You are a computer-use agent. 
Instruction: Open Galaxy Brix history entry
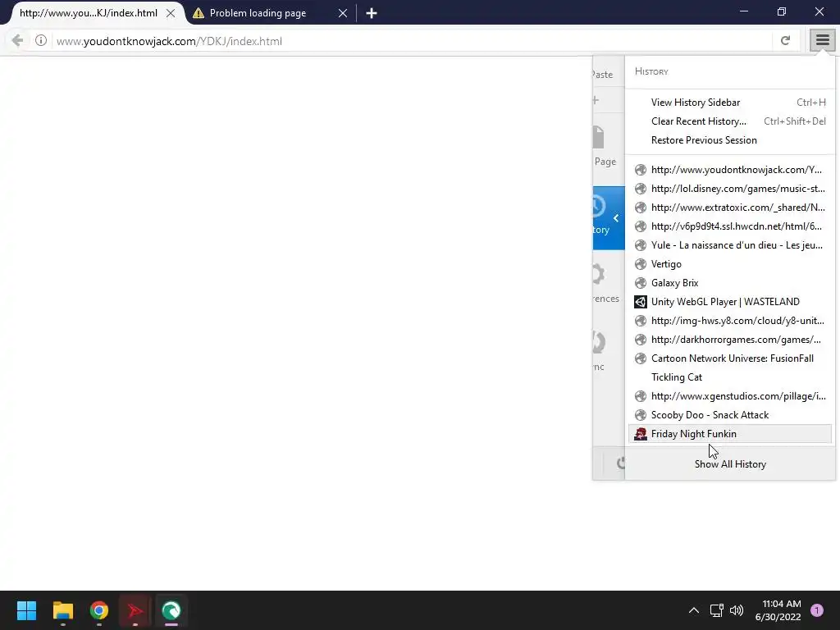pyautogui.click(x=729, y=283)
